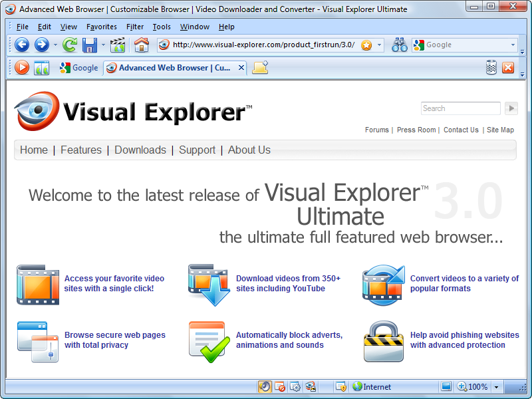Click the green arrows tab thumbnail icon
This screenshot has height=399, width=532.
tap(41, 68)
